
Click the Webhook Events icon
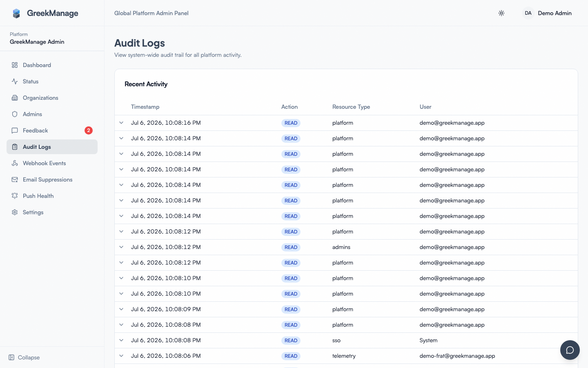(x=15, y=163)
